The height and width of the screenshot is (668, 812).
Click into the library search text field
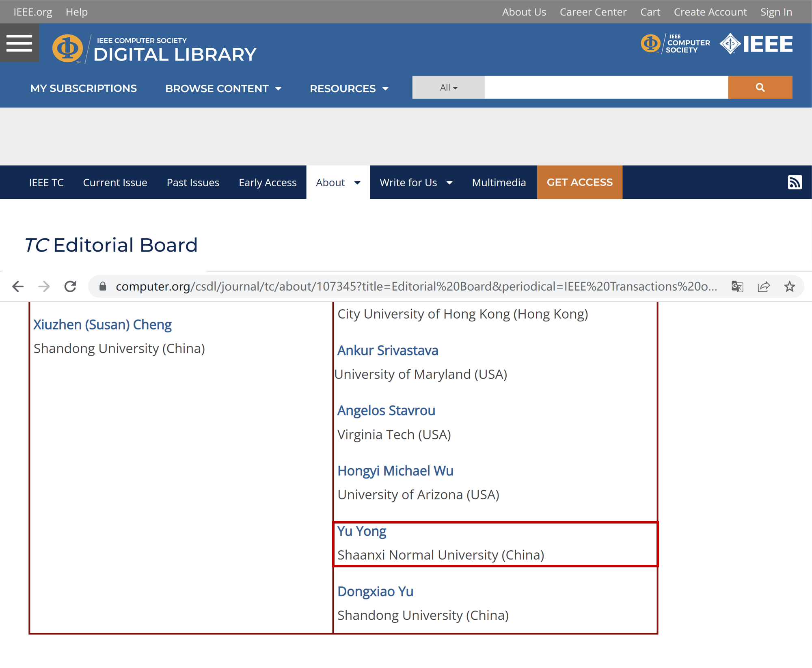(x=606, y=87)
